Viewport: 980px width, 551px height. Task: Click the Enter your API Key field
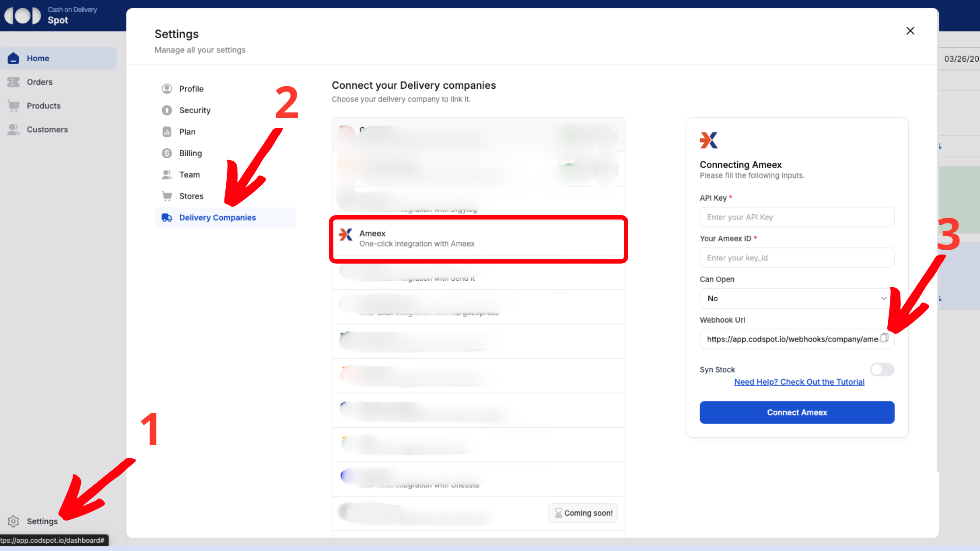pos(796,217)
